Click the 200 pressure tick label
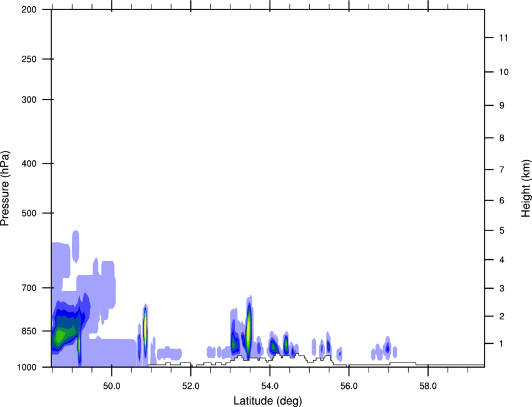532x407 pixels. 29,9
